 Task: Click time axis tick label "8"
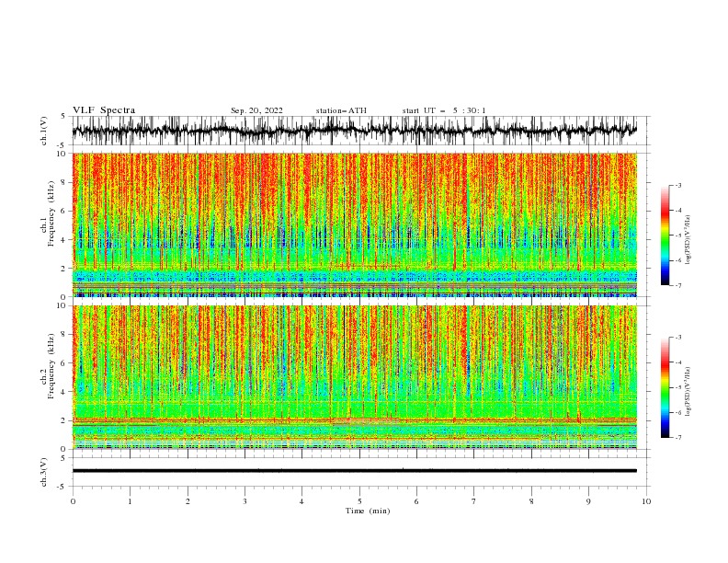[531, 501]
